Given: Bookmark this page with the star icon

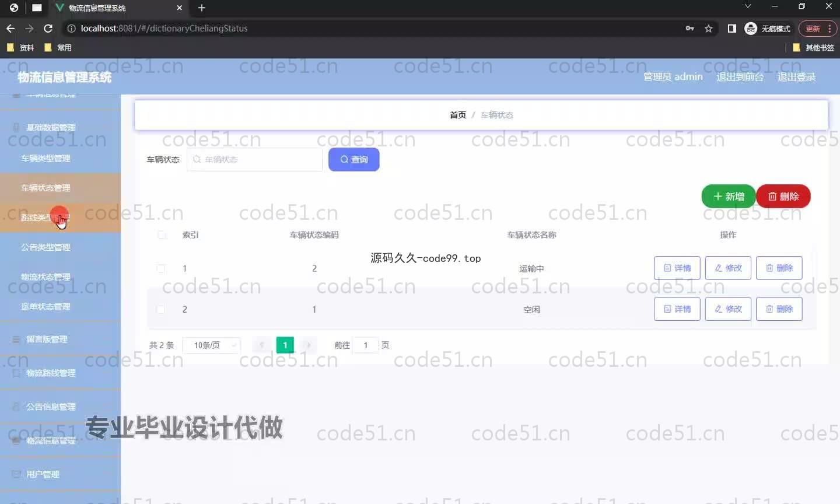Looking at the screenshot, I should [x=709, y=29].
